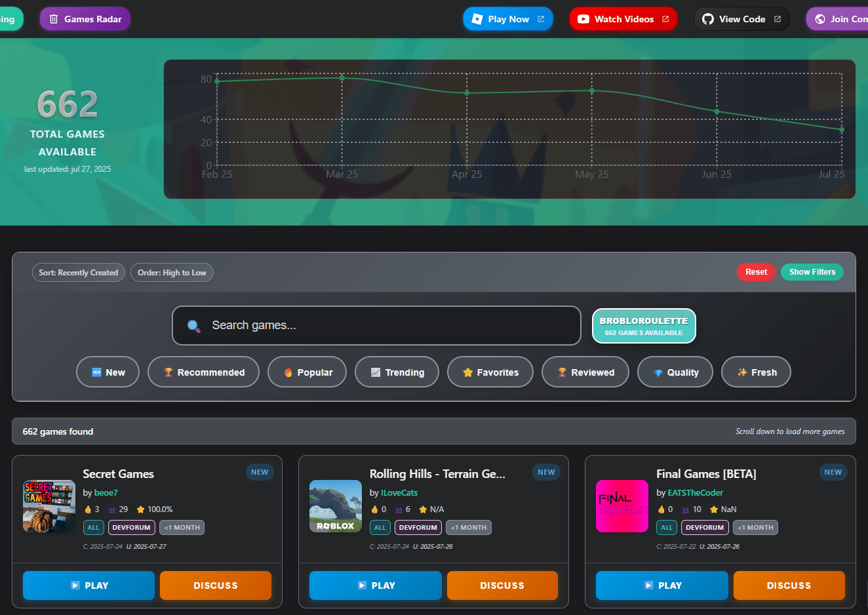Screen dimensions: 868x615
Task: Click the GitHub icon in View Code
Action: click(x=707, y=19)
